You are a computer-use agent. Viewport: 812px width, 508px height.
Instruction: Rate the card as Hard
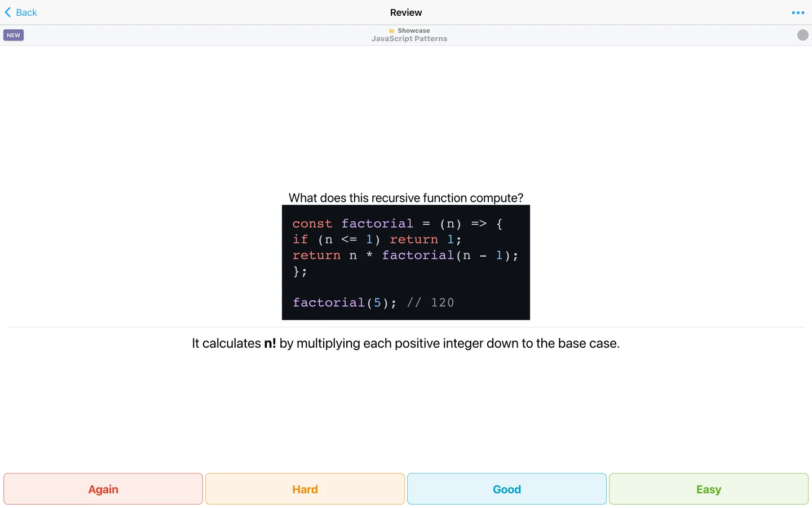click(305, 489)
